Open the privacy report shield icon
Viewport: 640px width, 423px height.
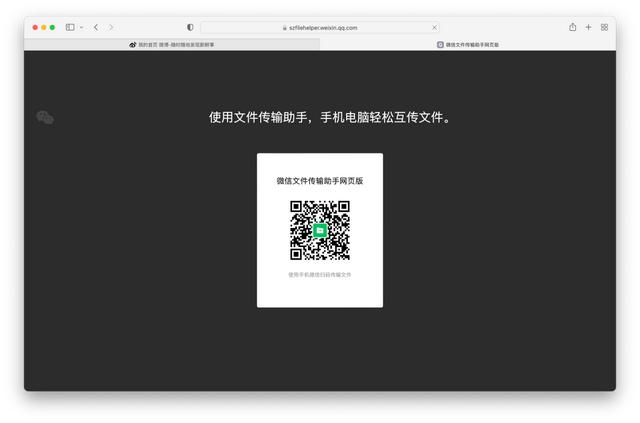coord(190,27)
